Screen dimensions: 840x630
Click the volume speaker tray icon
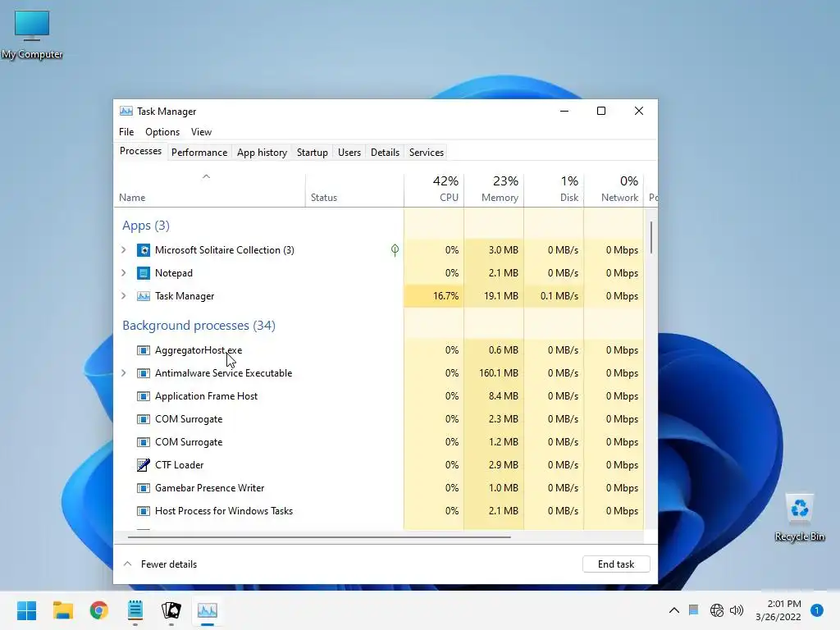coord(737,610)
